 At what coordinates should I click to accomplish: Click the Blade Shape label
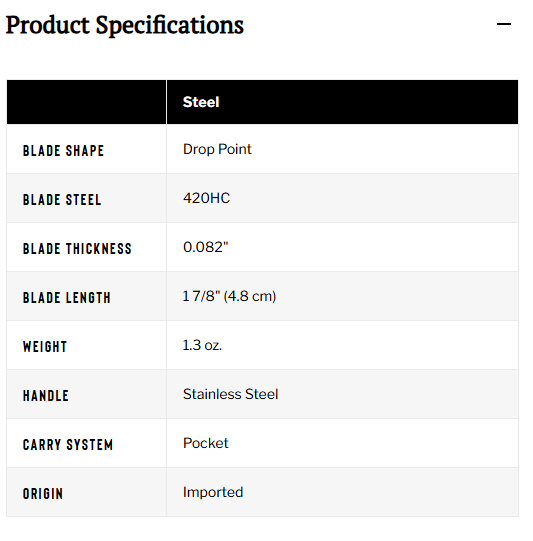(x=63, y=151)
